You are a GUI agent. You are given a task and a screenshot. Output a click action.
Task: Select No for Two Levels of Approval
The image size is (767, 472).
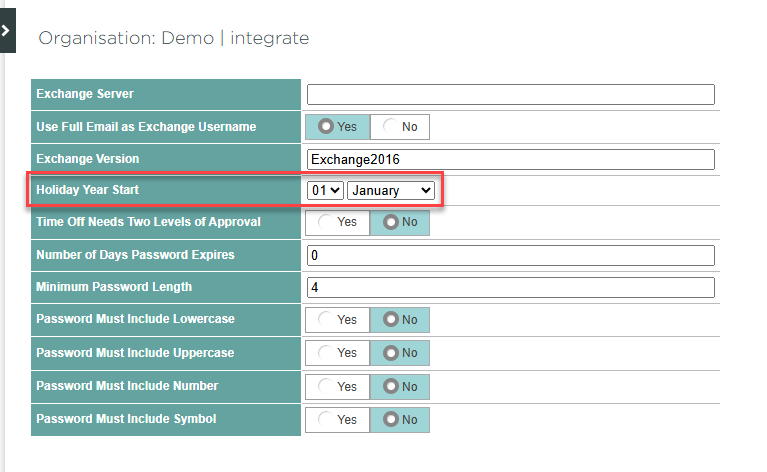click(x=400, y=222)
